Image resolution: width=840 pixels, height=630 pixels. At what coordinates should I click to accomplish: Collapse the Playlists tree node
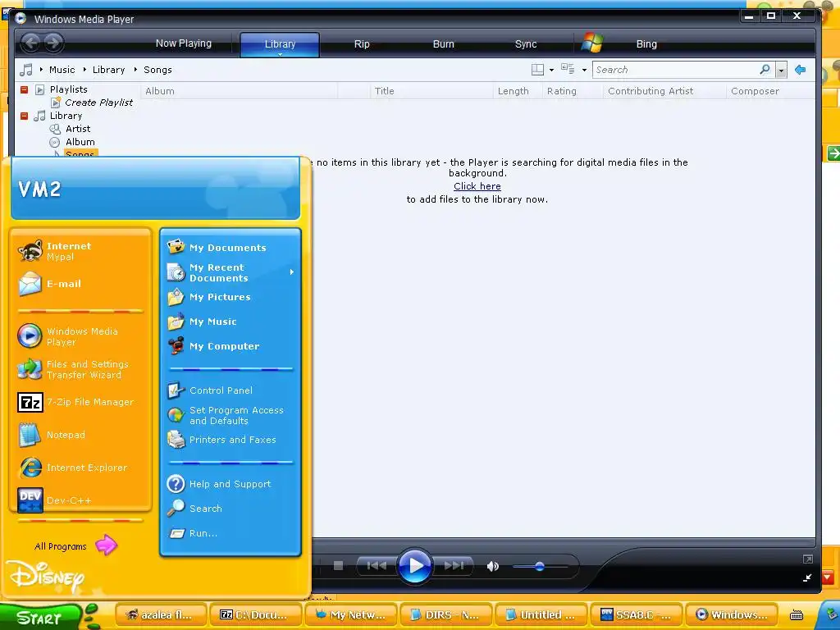click(x=24, y=89)
